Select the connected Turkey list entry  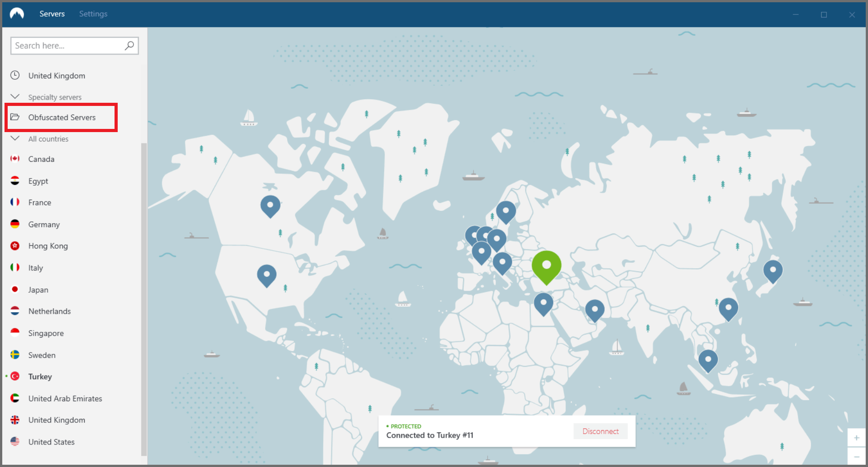40,377
